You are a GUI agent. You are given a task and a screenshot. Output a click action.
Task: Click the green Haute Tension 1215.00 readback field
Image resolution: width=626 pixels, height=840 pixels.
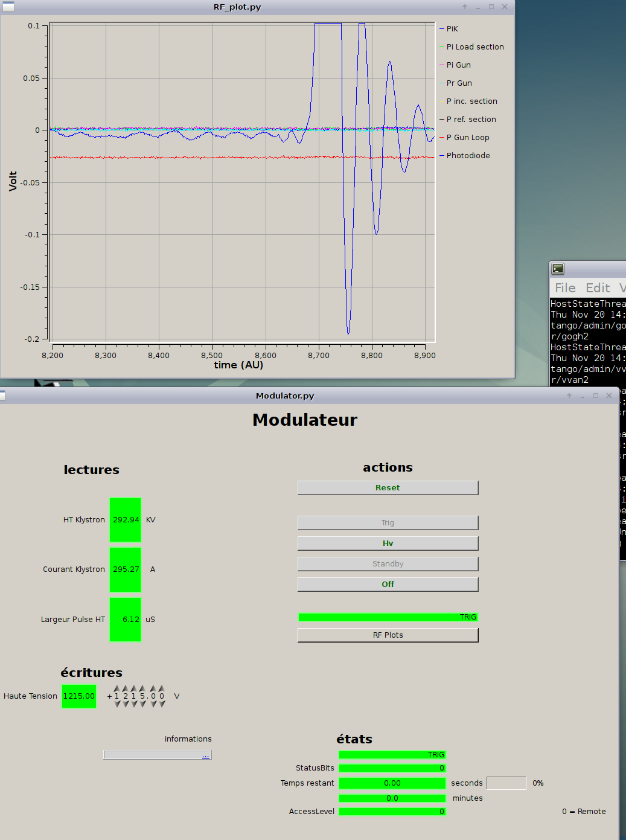(x=79, y=696)
